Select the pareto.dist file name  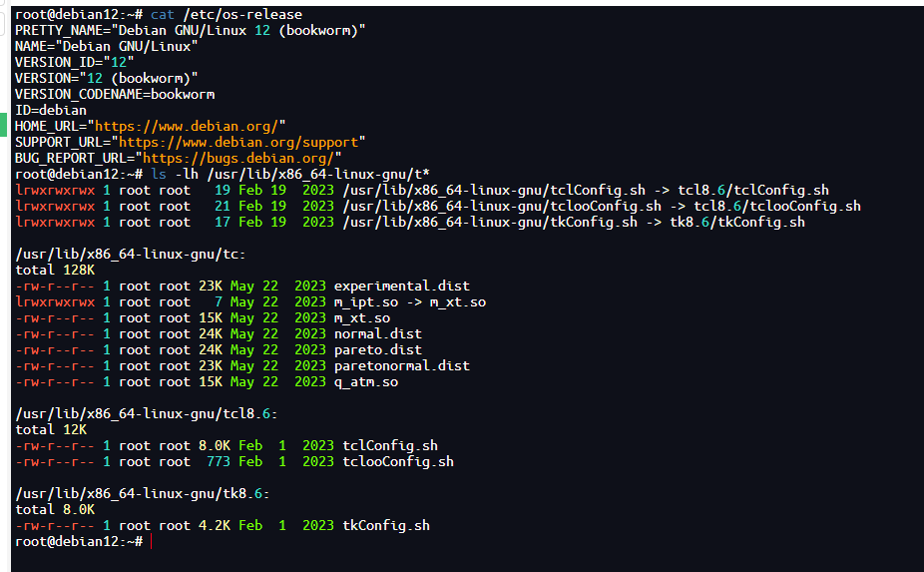pyautogui.click(x=378, y=349)
